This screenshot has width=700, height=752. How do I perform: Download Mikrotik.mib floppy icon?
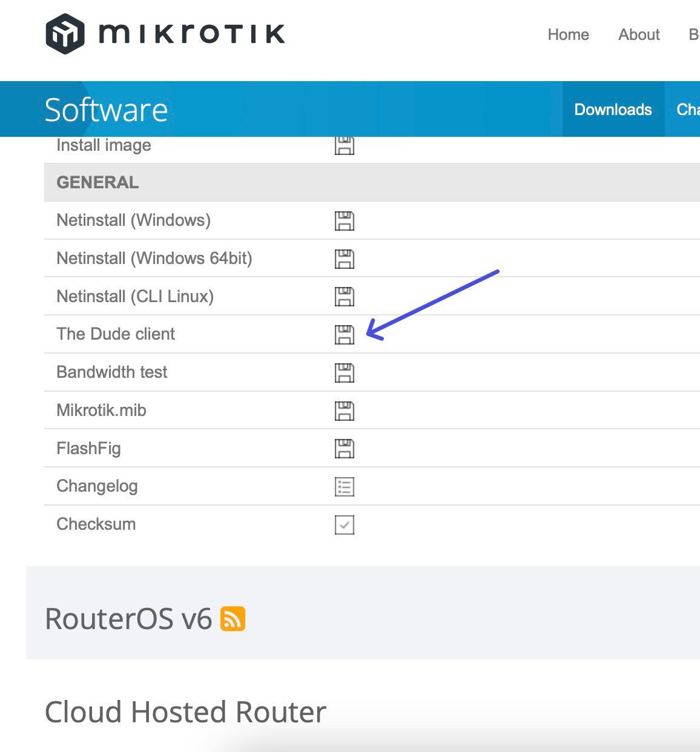[345, 411]
